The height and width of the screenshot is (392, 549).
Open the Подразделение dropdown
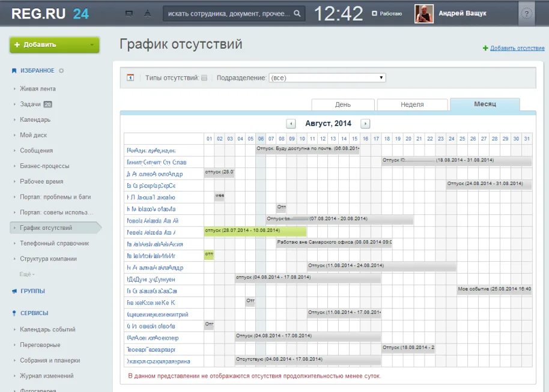pyautogui.click(x=327, y=78)
